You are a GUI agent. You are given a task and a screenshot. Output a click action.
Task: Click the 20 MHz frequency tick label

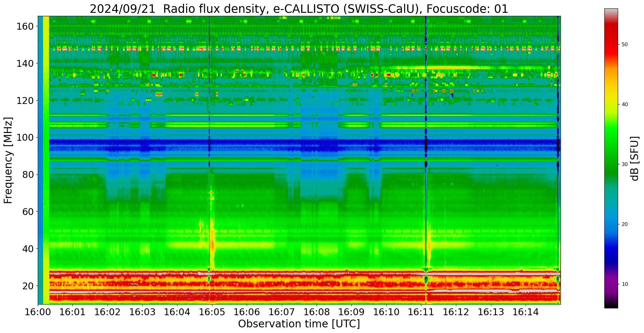click(28, 286)
